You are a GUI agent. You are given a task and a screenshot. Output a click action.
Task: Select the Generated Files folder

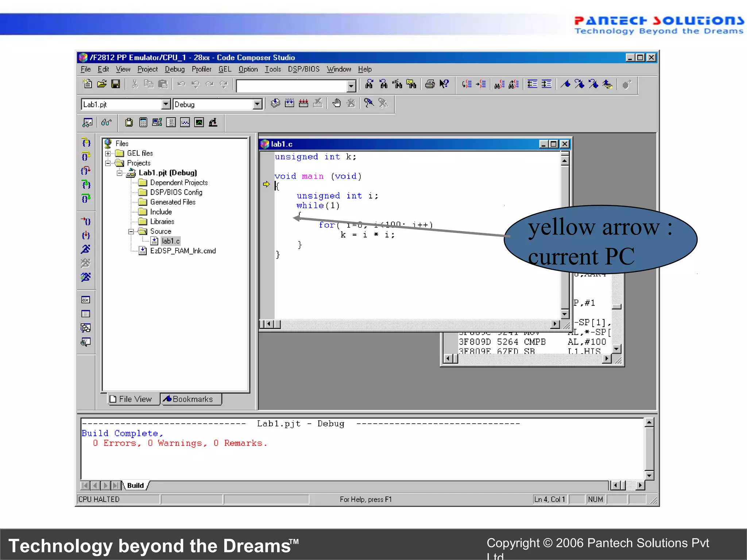(173, 202)
